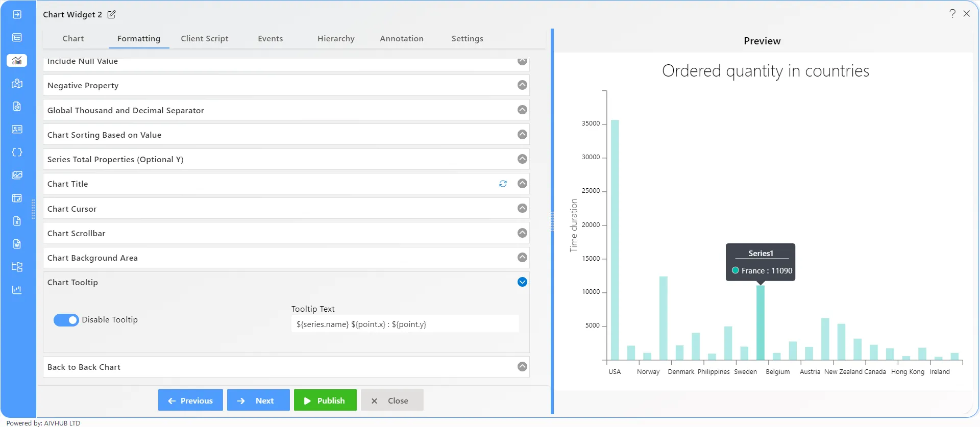Switch to the Hierarchy tab
The height and width of the screenshot is (427, 980).
(x=336, y=39)
